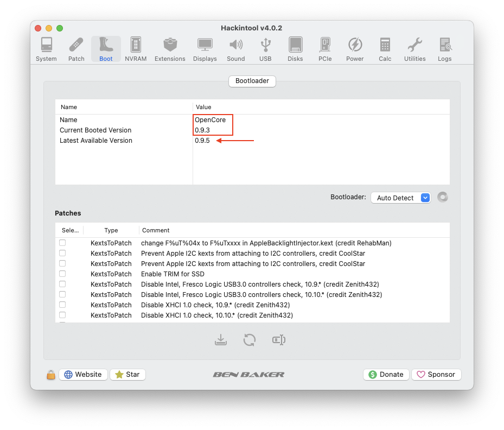Click the Donate button
The image size is (504, 430).
click(386, 375)
